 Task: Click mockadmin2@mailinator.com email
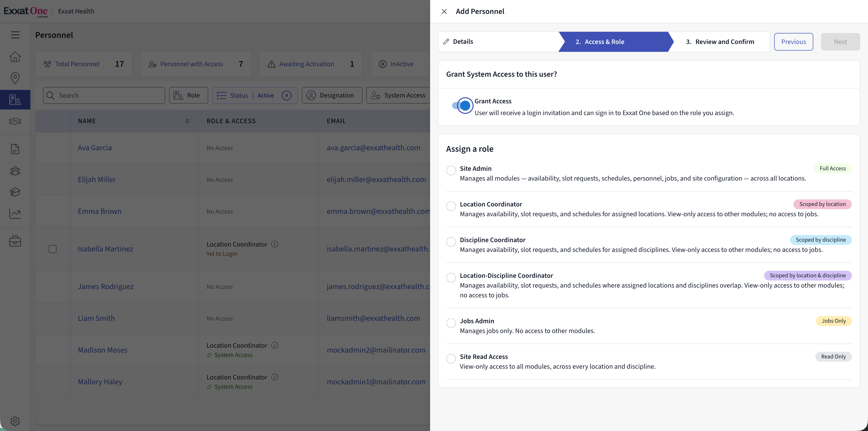point(376,350)
